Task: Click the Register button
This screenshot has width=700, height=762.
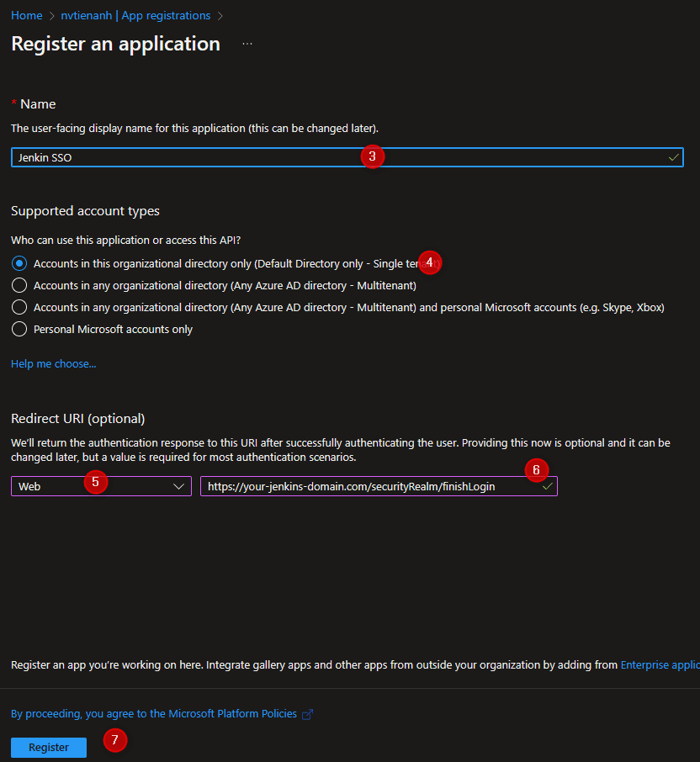Action: [49, 748]
